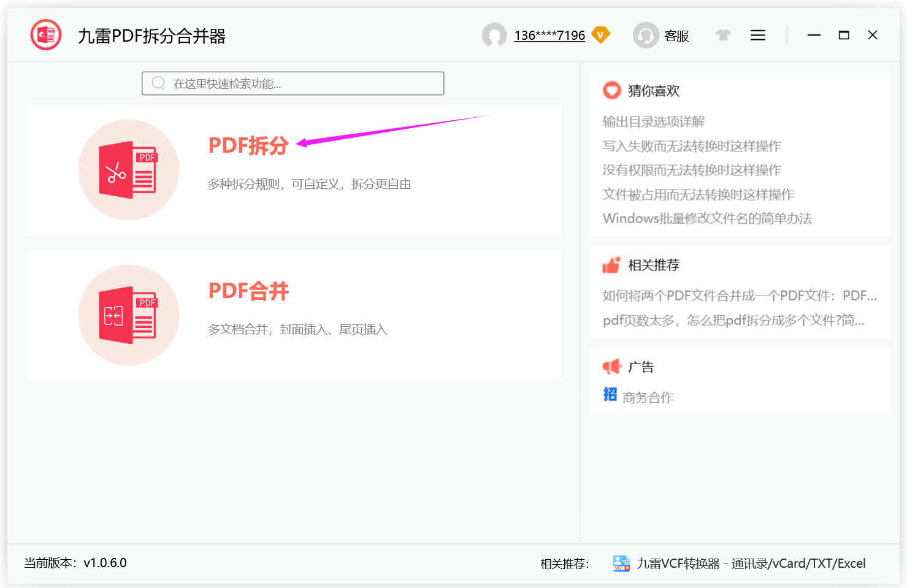This screenshot has height=588, width=907.
Task: Click the orange VIP badge icon
Action: coord(600,35)
